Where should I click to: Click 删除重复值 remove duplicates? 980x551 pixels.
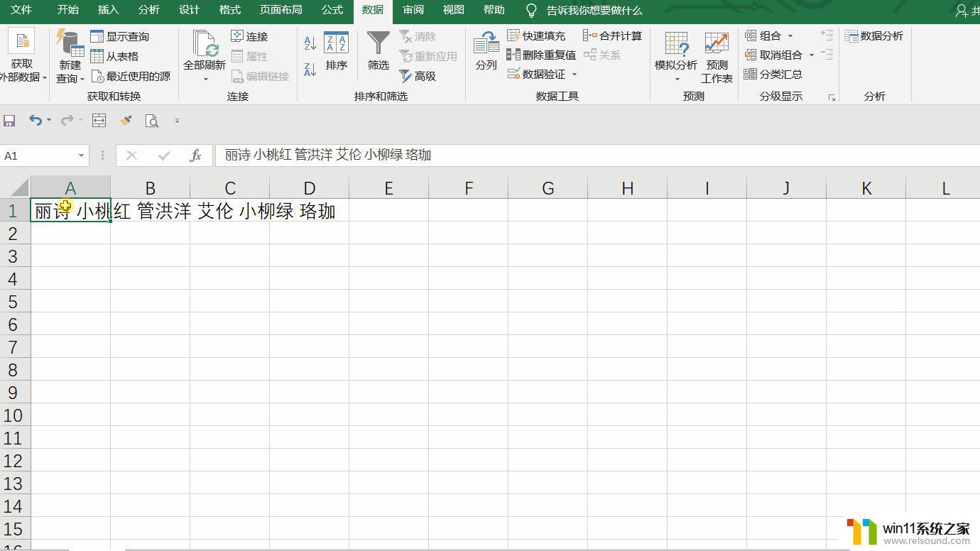pyautogui.click(x=541, y=55)
